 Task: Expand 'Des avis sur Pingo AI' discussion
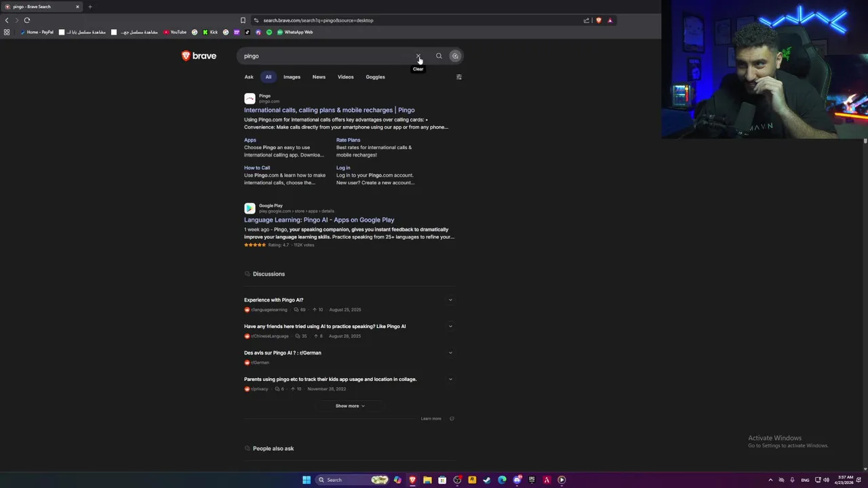450,353
